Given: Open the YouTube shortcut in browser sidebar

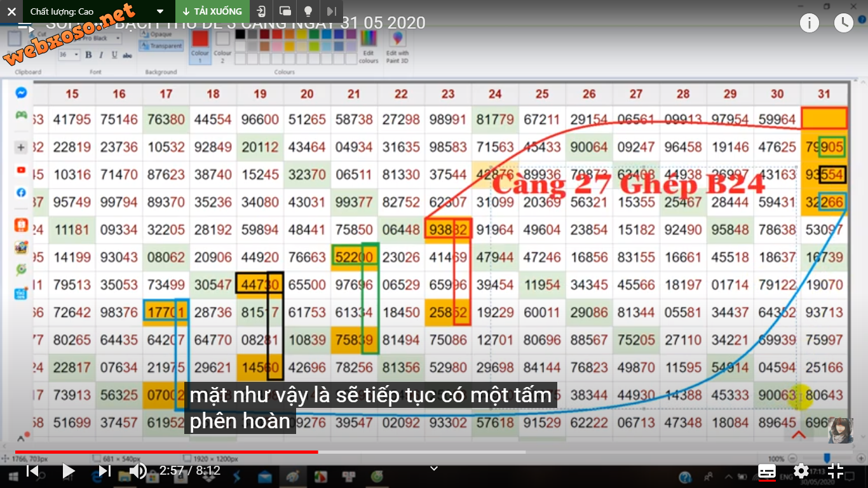Looking at the screenshot, I should (21, 170).
